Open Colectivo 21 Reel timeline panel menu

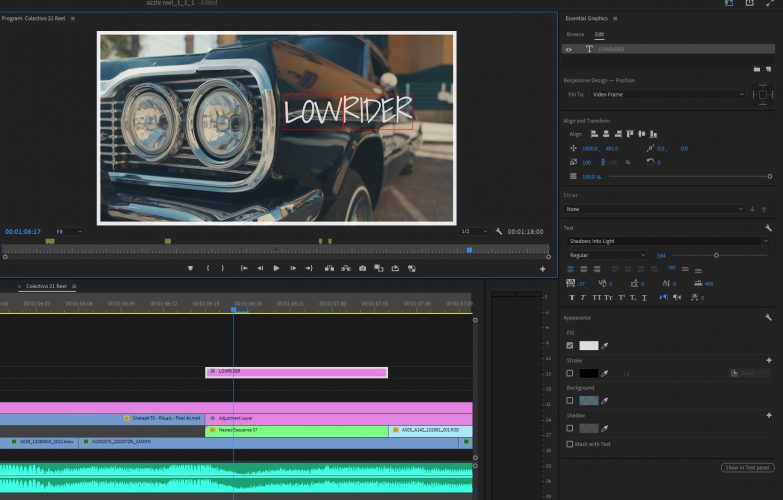tap(74, 286)
